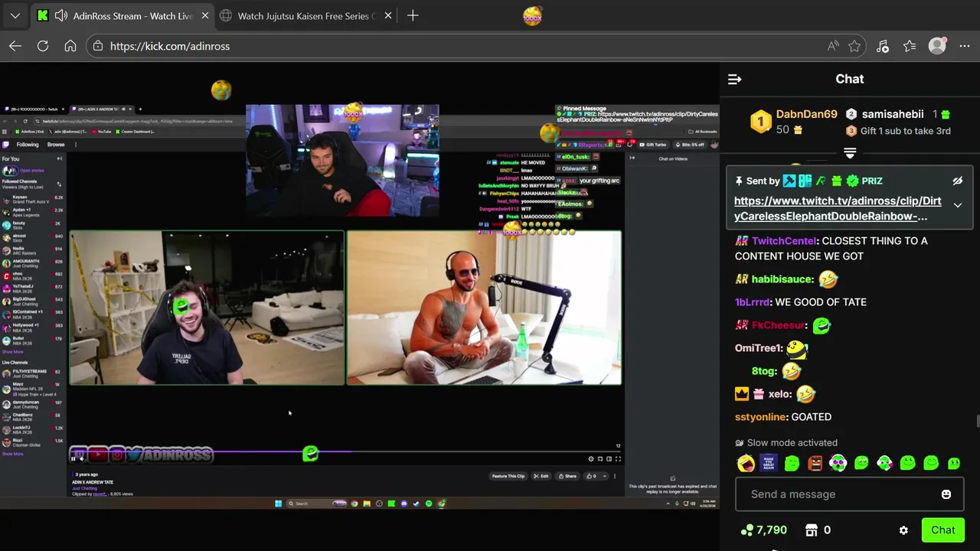The width and height of the screenshot is (980, 551).
Task: View site information for kick.com
Action: (96, 46)
